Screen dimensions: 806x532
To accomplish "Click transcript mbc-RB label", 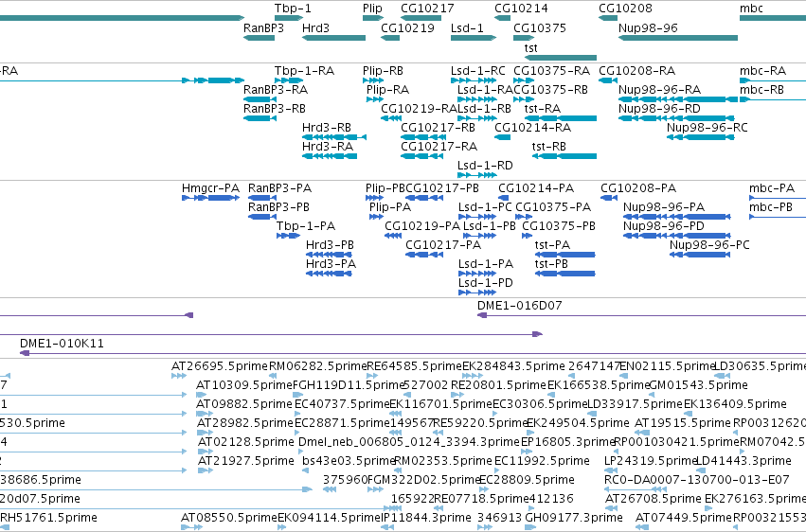I will point(761,90).
